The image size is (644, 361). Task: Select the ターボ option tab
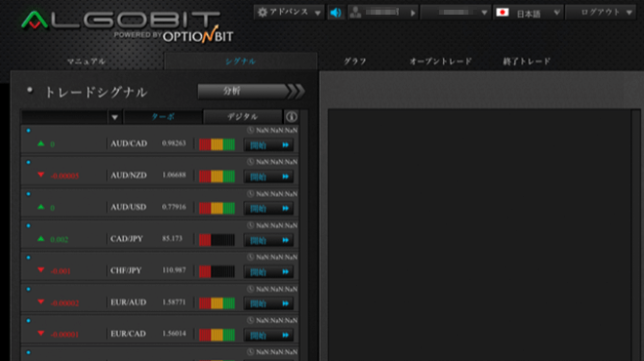click(163, 117)
